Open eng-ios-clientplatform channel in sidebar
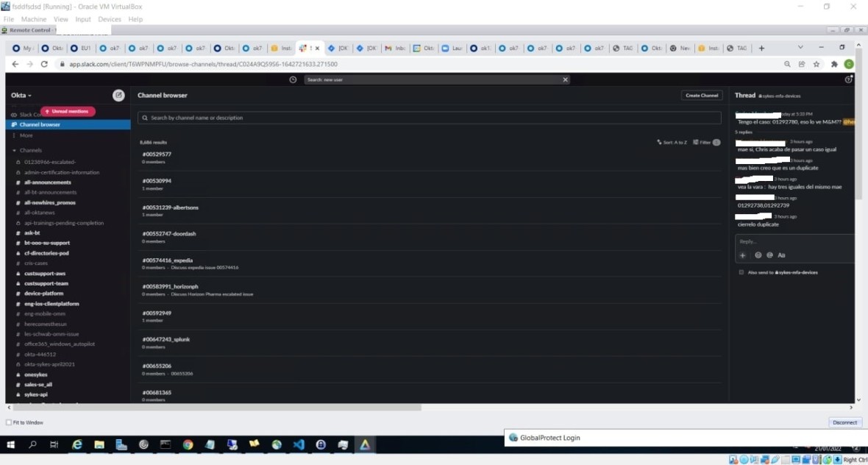Viewport: 868px width, 465px height. click(x=51, y=304)
